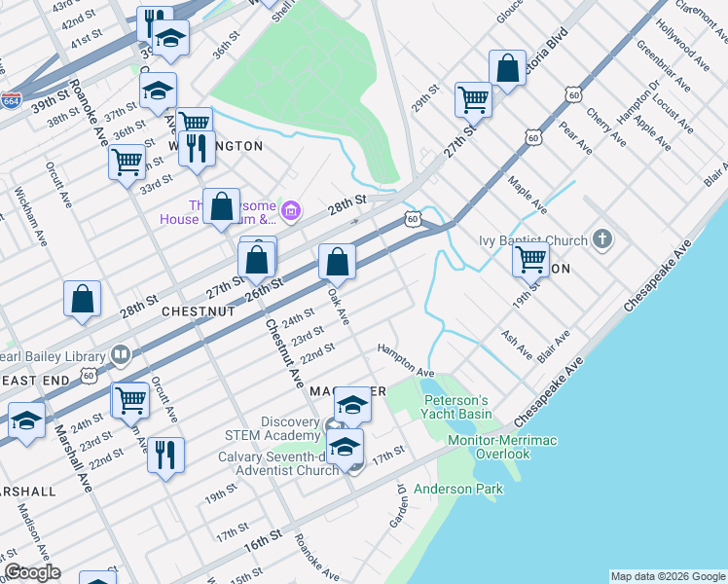This screenshot has height=584, width=728.
Task: Click the Hampton Ave street label
Action: 406,361
